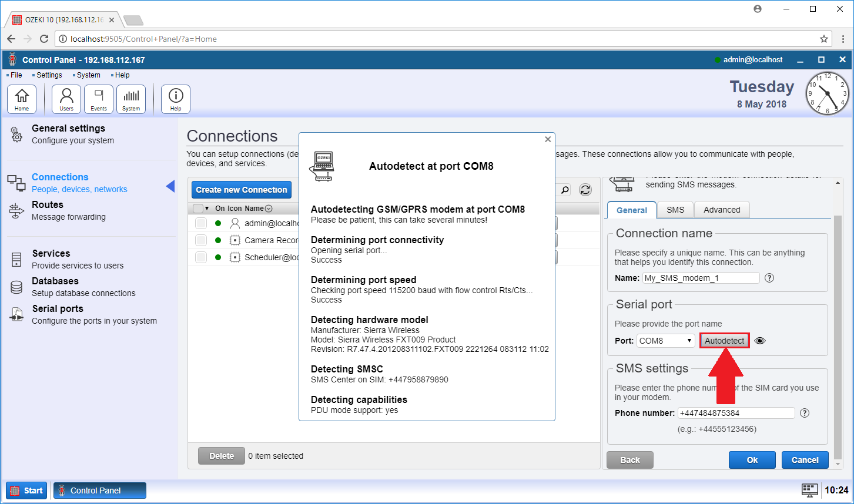Check the admin@localhost connection checkbox
Viewport: 854px width, 504px height.
(201, 223)
